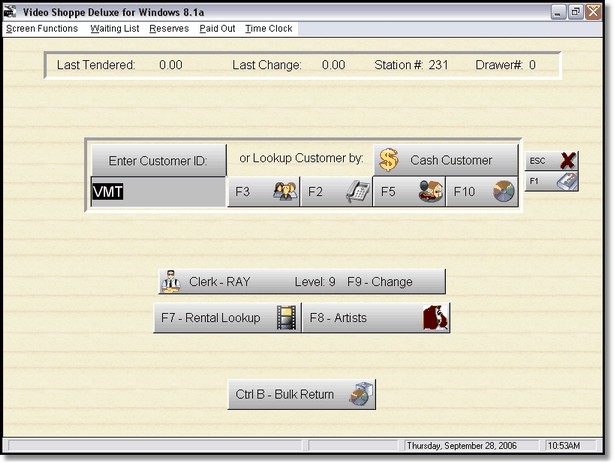Open the Time Clock menu

click(x=269, y=29)
